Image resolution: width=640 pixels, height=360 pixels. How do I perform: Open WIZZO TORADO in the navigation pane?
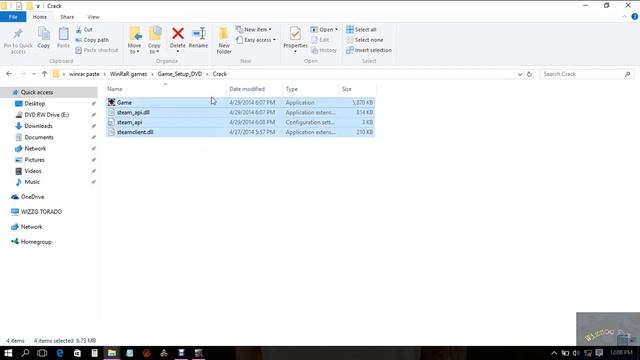click(x=41, y=211)
